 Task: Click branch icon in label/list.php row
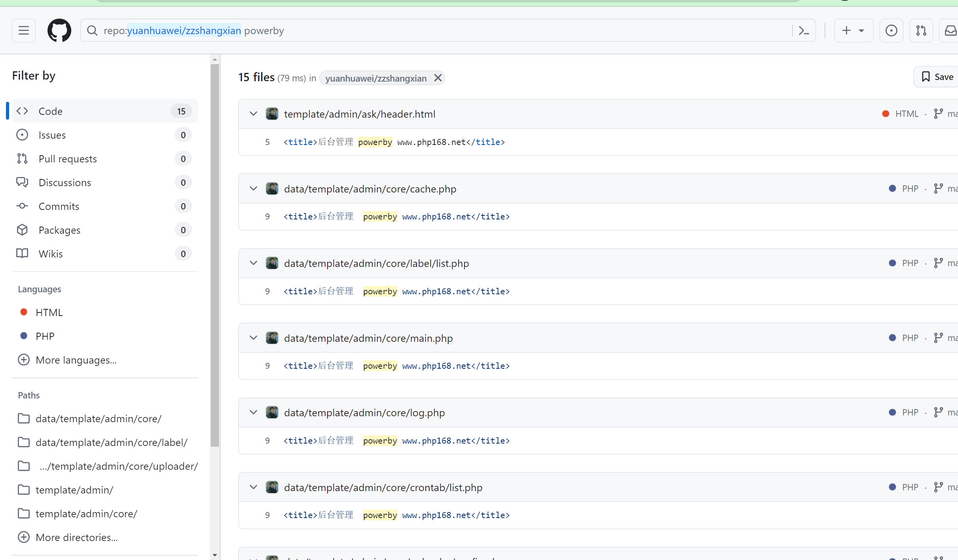coord(938,263)
